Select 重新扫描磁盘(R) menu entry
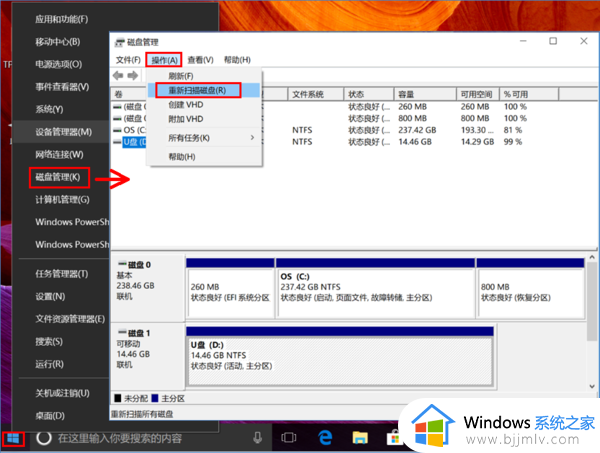The width and height of the screenshot is (600, 453). click(x=197, y=90)
